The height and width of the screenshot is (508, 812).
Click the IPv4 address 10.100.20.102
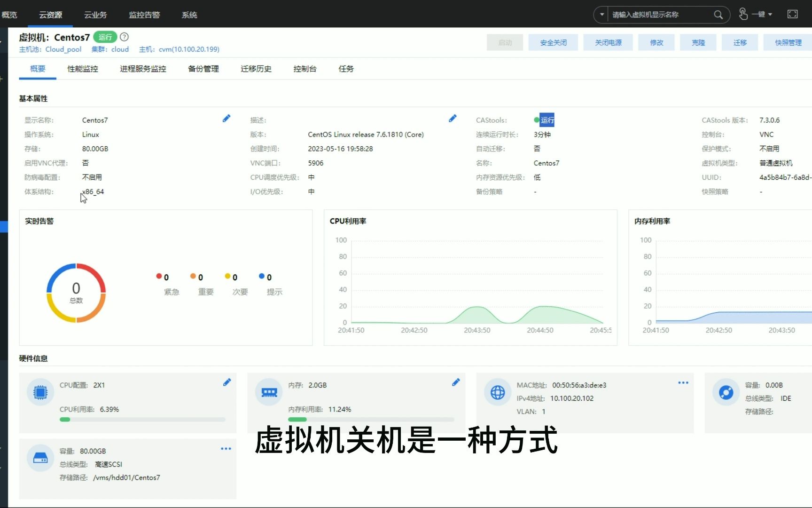tap(572, 398)
